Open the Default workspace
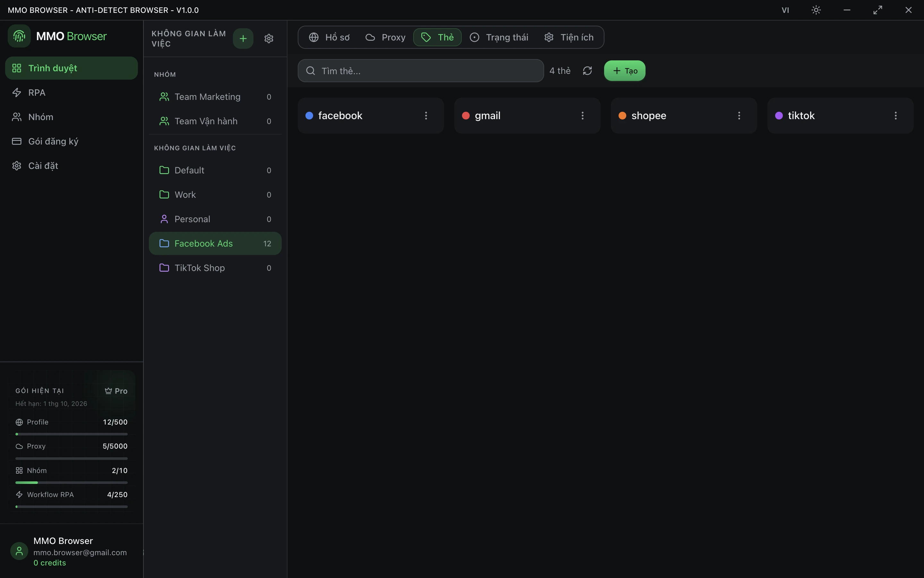Viewport: 924px width, 578px height. tap(215, 170)
